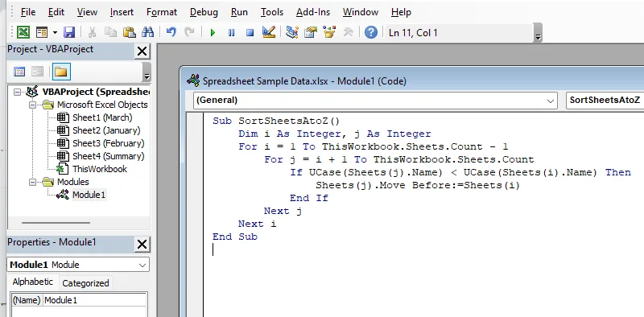Save the project with the floppy disk icon
The image size is (644, 317).
[x=69, y=32]
